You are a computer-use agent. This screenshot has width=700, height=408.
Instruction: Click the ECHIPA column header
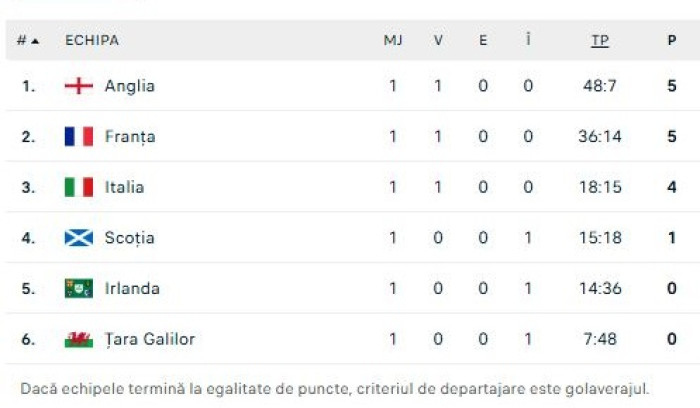click(92, 41)
